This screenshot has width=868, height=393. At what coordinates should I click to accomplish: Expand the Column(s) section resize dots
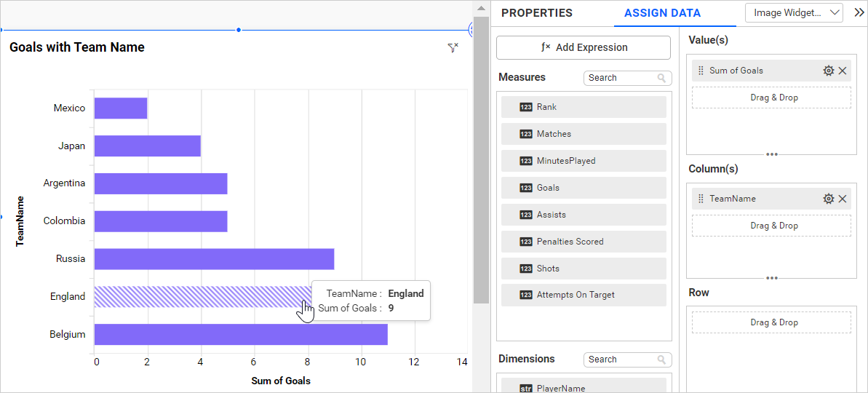pyautogui.click(x=771, y=277)
